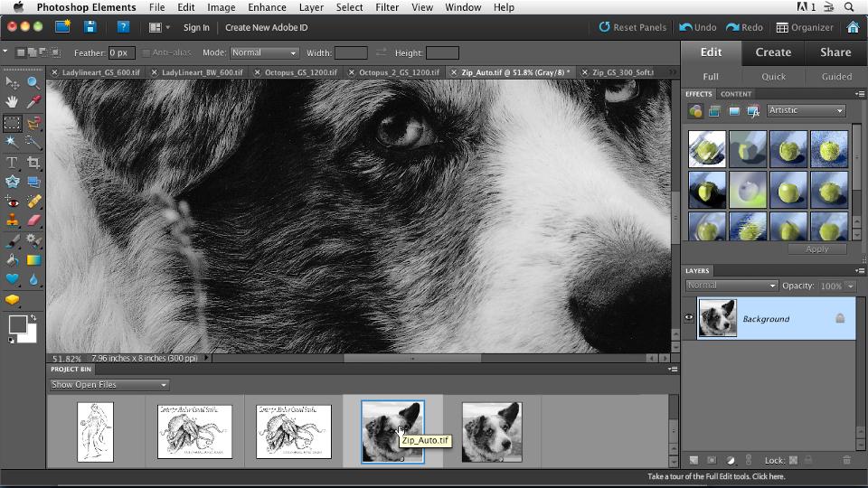Viewport: 868px width, 488px height.
Task: Go to the Home welcome screen icon
Action: 853,27
